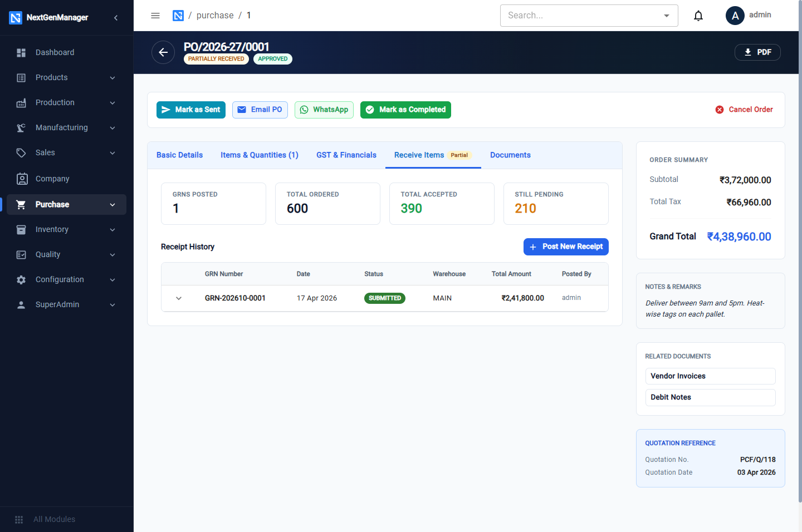Click the Quality checklist icon
This screenshot has width=802, height=532.
tap(21, 254)
